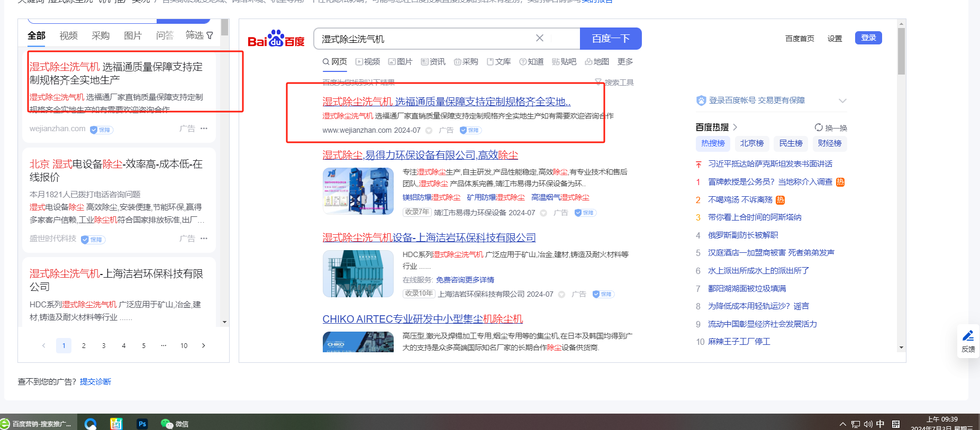Open more options on wejianzhan.com mobile ad

(204, 129)
